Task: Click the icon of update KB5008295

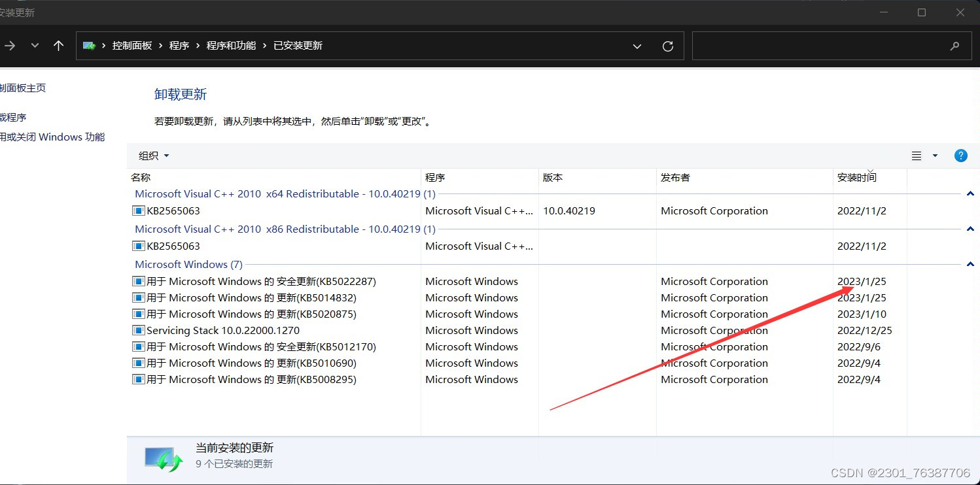Action: [138, 380]
